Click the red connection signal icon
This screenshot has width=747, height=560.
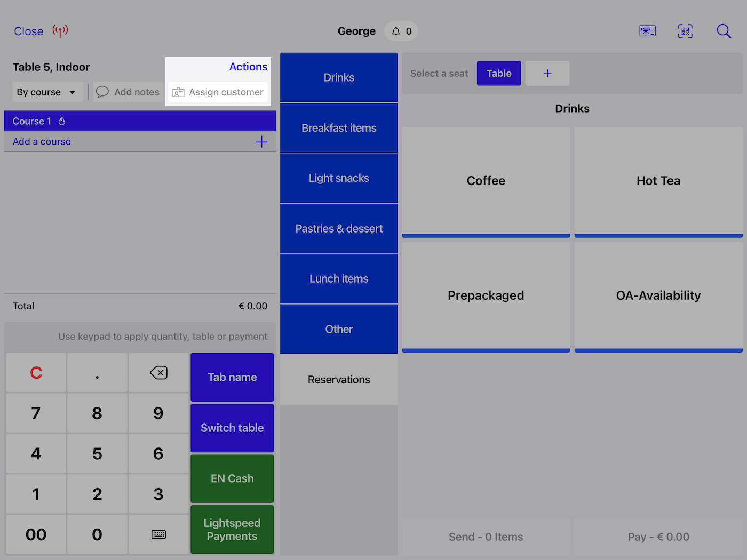tap(60, 31)
